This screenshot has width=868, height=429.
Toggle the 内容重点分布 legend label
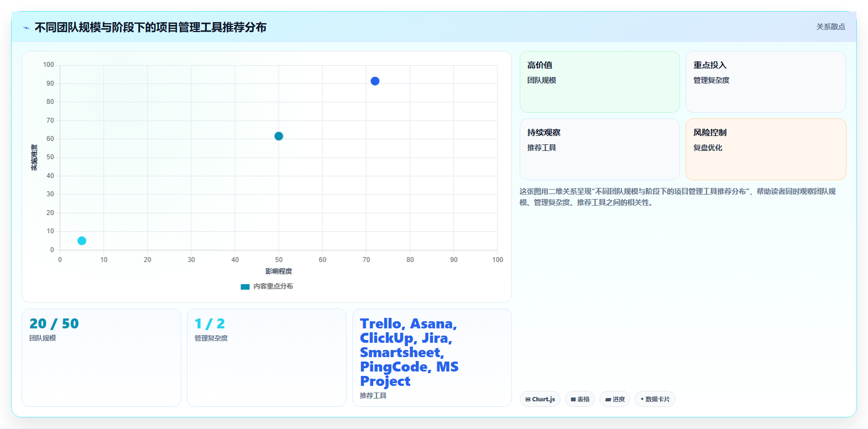[273, 286]
